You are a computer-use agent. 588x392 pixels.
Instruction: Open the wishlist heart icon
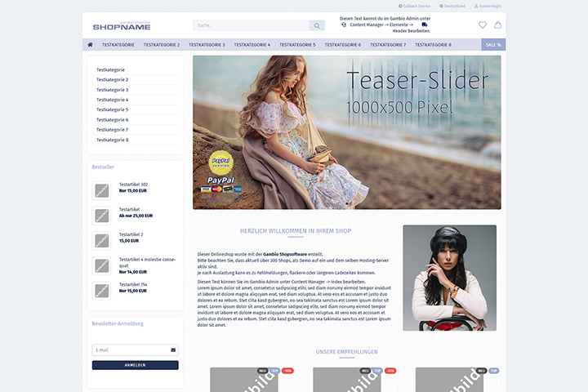[483, 24]
